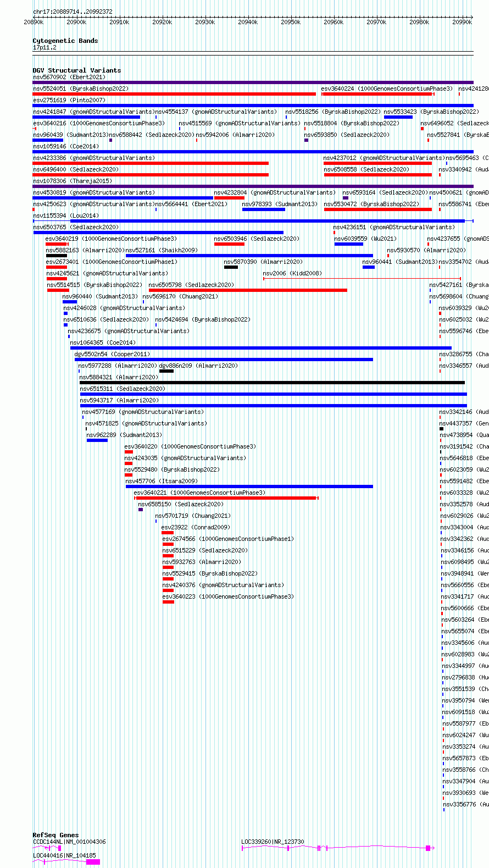The width and height of the screenshot is (489, 868).
Task: Select the red nsv6503946 variant bar
Action: [x=229, y=244]
